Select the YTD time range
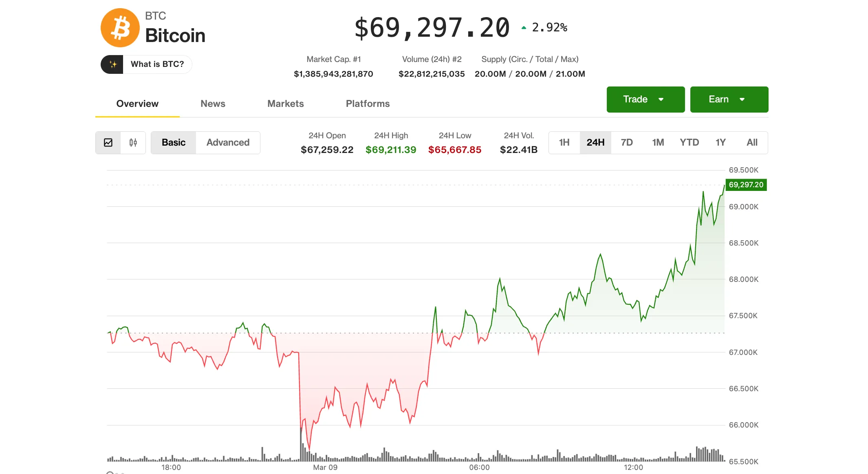The image size is (868, 474). (689, 142)
